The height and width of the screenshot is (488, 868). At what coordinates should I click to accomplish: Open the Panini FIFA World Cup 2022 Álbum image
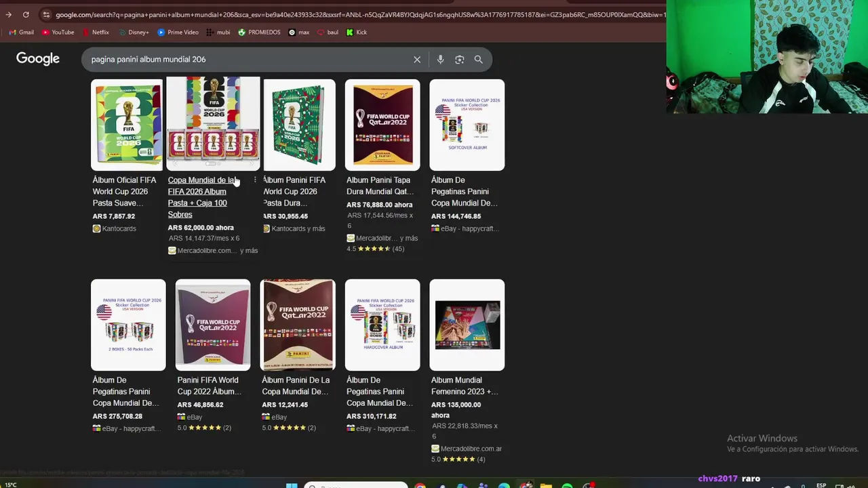(213, 325)
